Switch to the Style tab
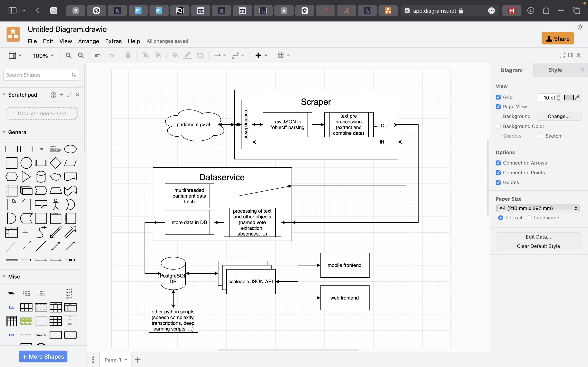This screenshot has height=367, width=588. tap(555, 70)
